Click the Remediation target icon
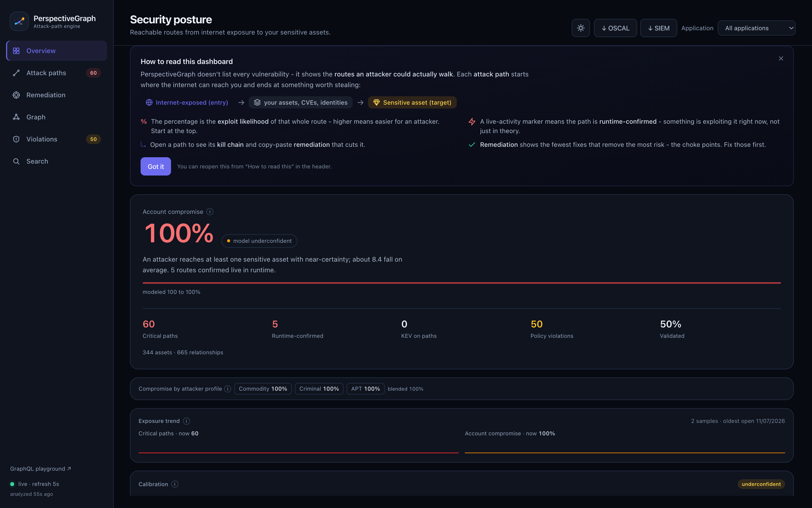 [16, 95]
